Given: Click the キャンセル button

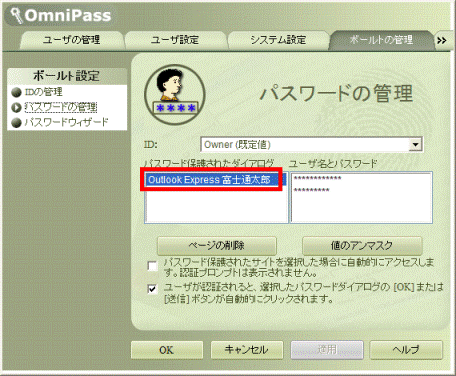Looking at the screenshot, I should click(247, 350).
